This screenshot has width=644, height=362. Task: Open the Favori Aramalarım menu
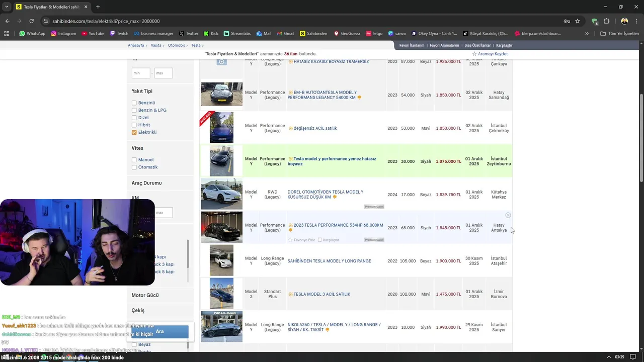444,45
